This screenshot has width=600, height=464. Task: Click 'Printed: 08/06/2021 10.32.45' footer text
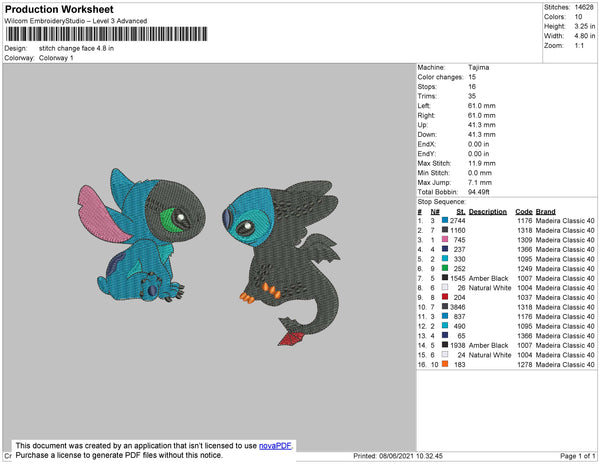398,456
